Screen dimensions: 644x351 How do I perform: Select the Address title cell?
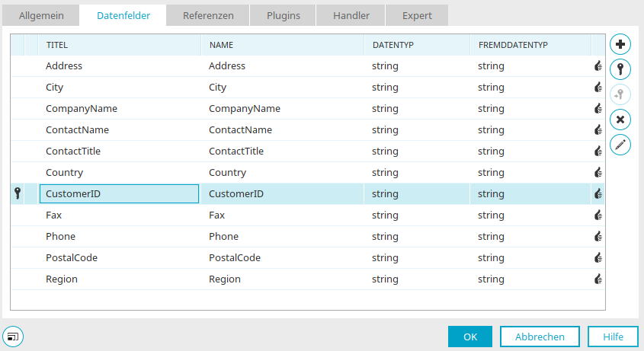[119, 65]
